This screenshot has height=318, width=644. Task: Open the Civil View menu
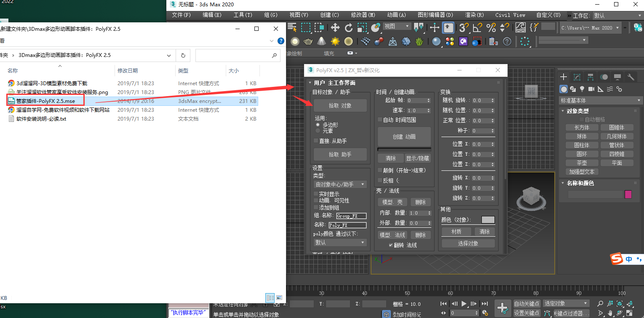510,15
